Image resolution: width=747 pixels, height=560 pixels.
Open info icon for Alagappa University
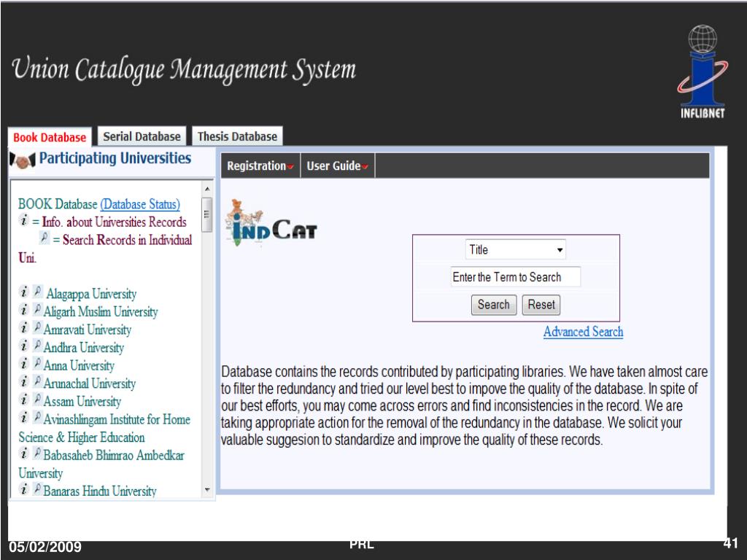(x=24, y=292)
